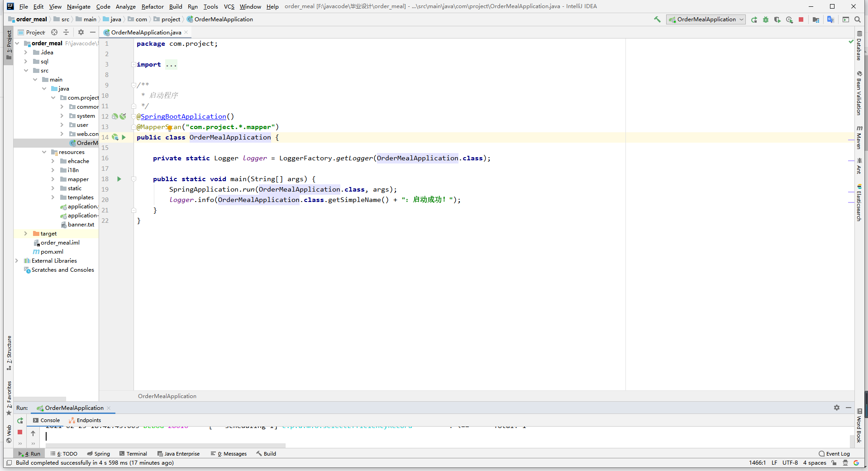Open Run Anything from the toolbar icon

845,19
